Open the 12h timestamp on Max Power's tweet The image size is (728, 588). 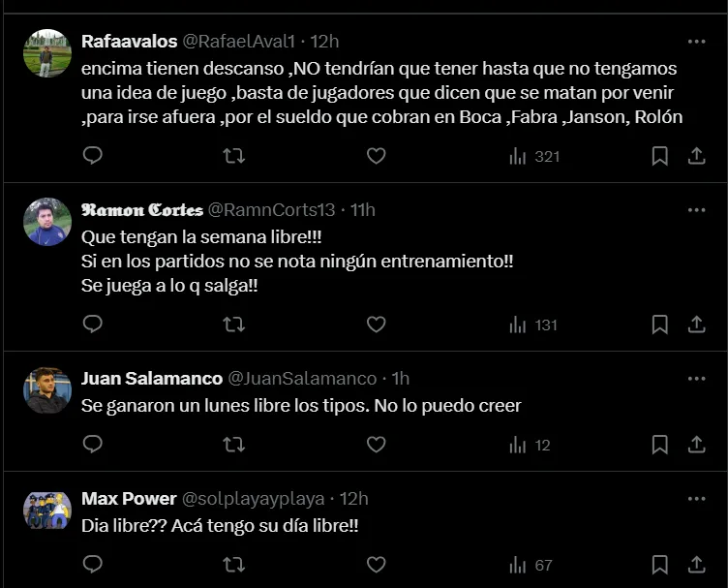[x=354, y=499]
